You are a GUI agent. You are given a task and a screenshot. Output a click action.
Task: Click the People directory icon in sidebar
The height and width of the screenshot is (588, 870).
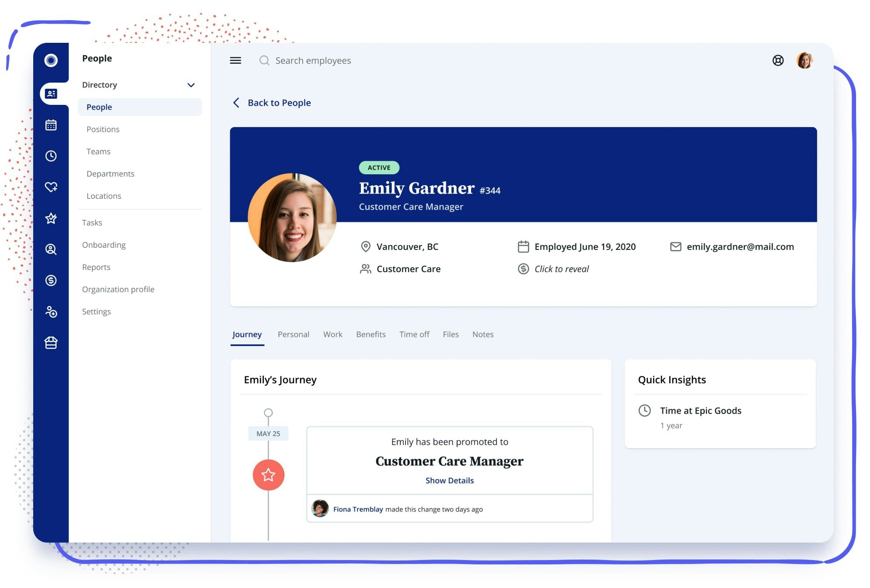click(x=51, y=93)
